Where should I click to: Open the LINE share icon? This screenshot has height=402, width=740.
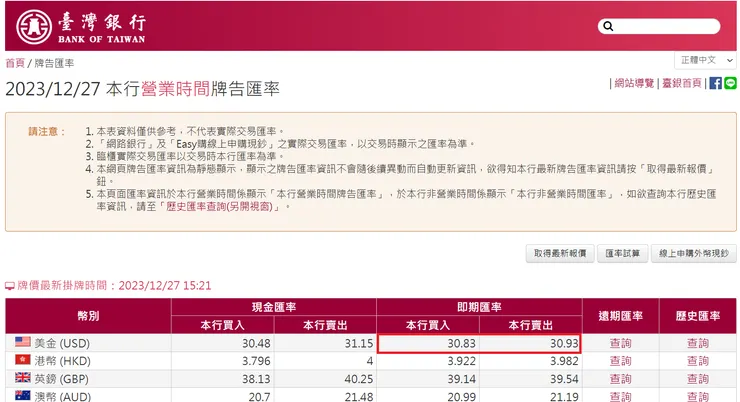click(730, 83)
